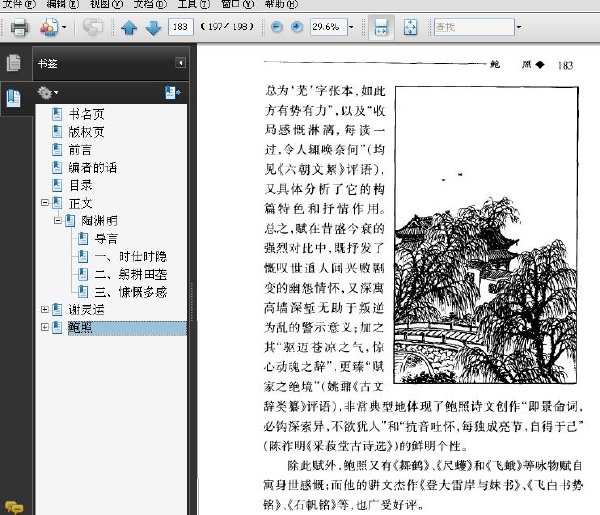The width and height of the screenshot is (600, 515).
Task: Click the fit one full page icon
Action: point(410,27)
